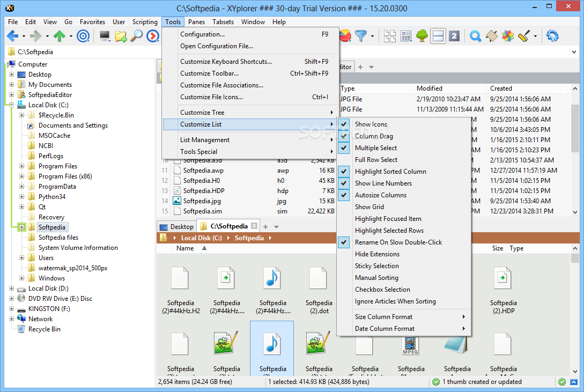Open the Date Column Format submenu

tap(404, 329)
